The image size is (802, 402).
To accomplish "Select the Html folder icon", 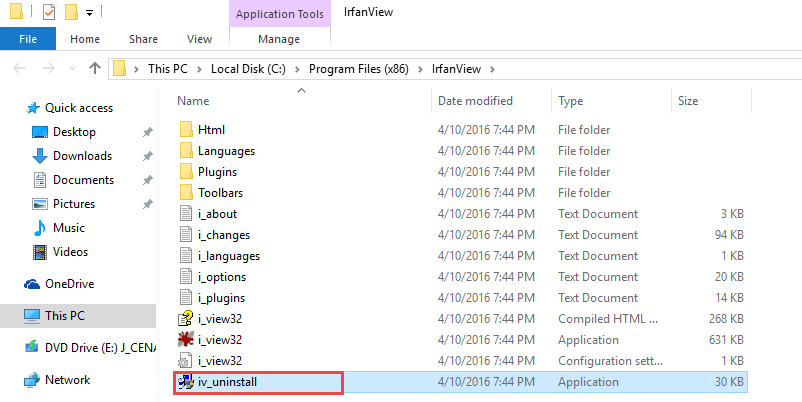I will pyautogui.click(x=186, y=130).
